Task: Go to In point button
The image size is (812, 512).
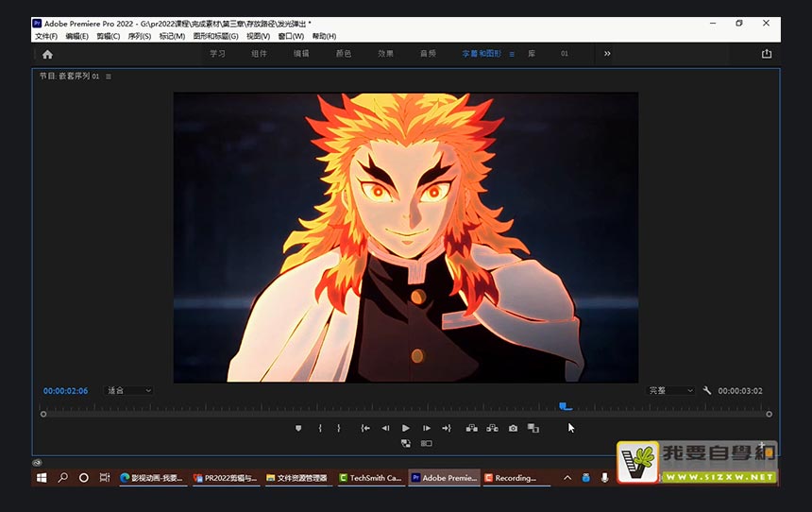Action: click(x=365, y=429)
